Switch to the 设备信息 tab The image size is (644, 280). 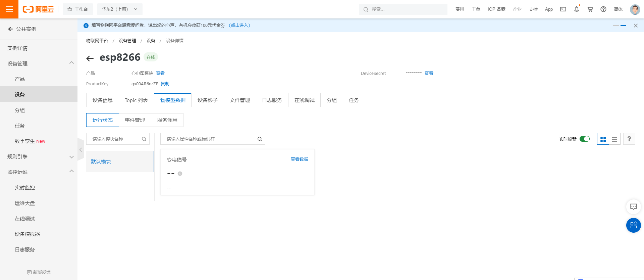pyautogui.click(x=103, y=100)
